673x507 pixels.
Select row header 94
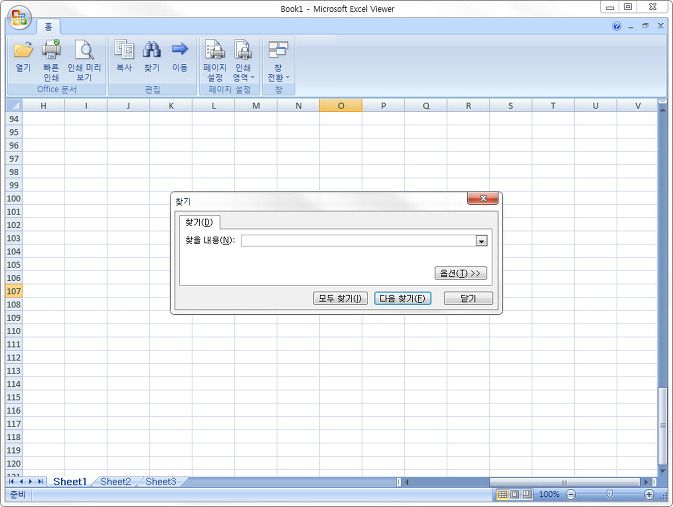[x=14, y=119]
